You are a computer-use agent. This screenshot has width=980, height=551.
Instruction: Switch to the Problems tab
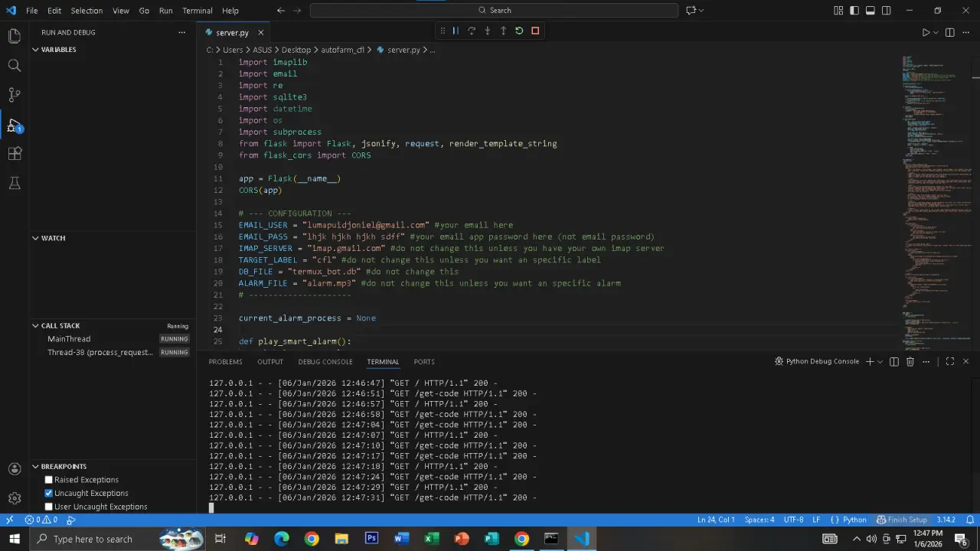point(225,361)
